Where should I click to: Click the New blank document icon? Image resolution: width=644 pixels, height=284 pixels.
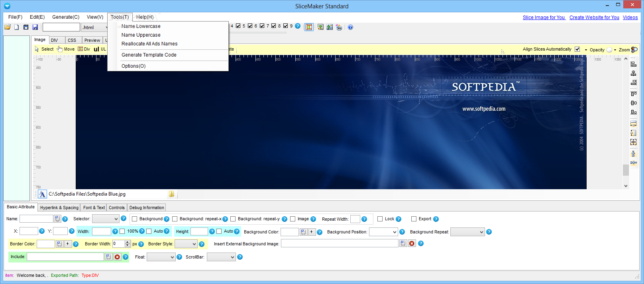pyautogui.click(x=17, y=27)
